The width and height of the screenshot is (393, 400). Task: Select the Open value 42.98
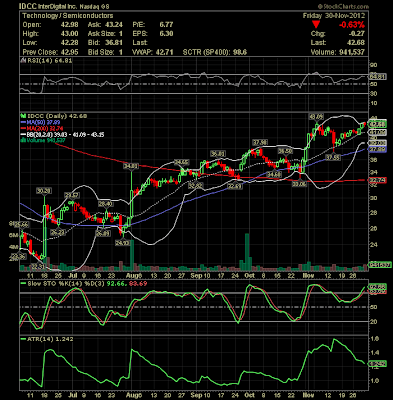[x=70, y=25]
